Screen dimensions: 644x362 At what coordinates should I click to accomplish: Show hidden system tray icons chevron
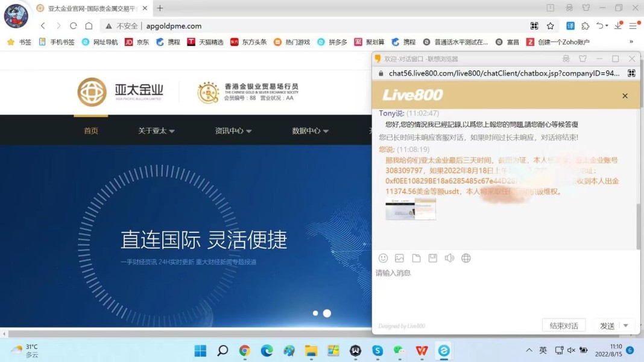[x=529, y=350]
